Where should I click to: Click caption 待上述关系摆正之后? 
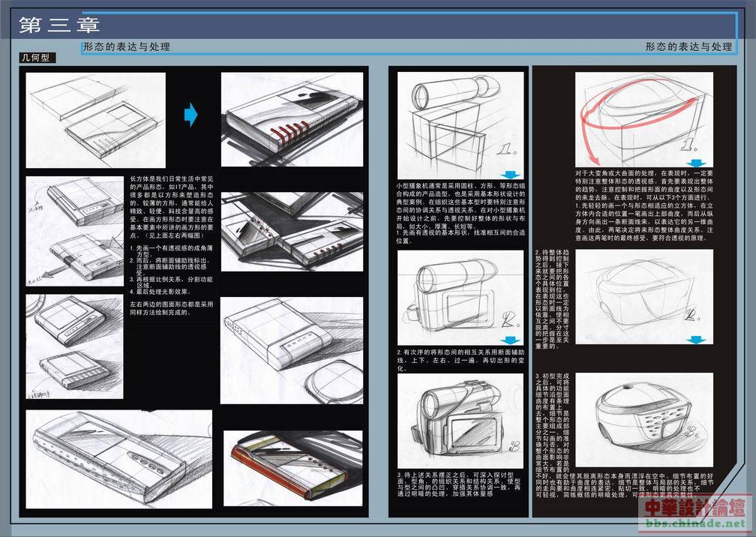tap(459, 484)
